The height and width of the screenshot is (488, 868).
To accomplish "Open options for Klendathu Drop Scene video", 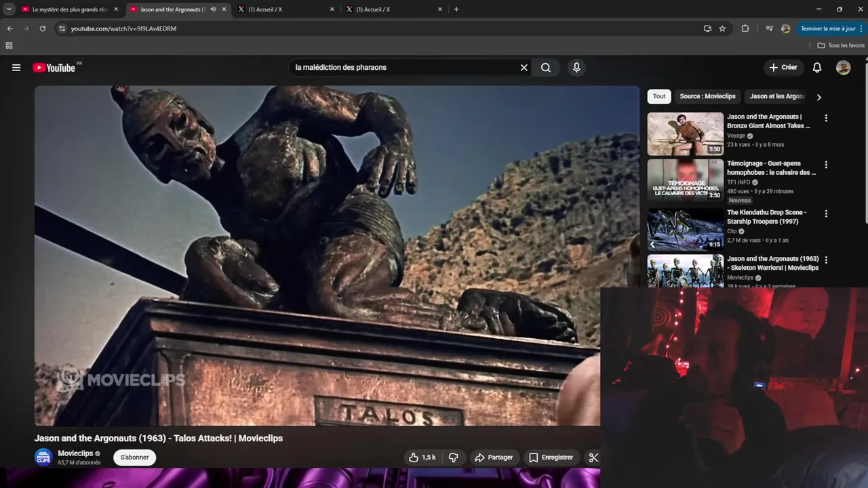I will 825,213.
